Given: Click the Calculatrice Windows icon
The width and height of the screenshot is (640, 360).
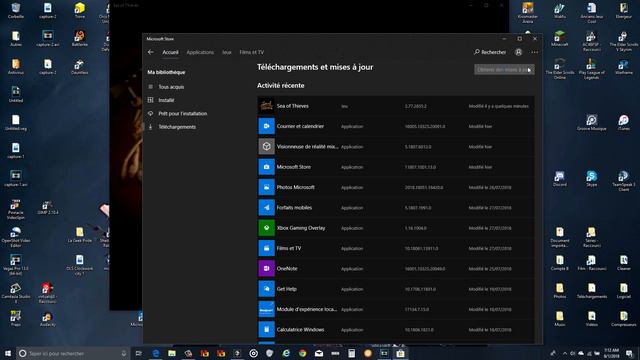Looking at the screenshot, I should pos(267,329).
